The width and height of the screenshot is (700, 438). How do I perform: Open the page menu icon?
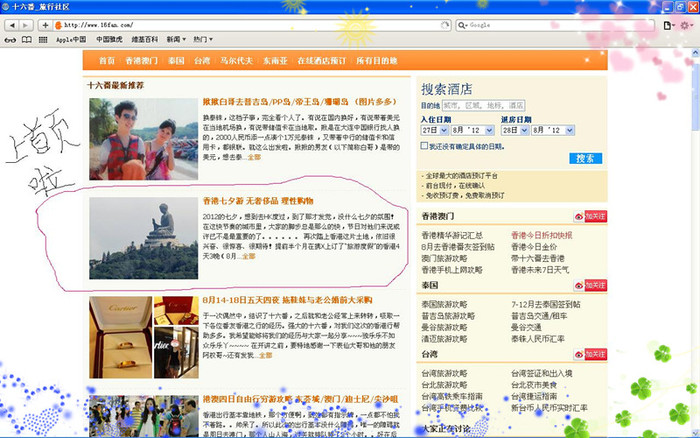668,25
